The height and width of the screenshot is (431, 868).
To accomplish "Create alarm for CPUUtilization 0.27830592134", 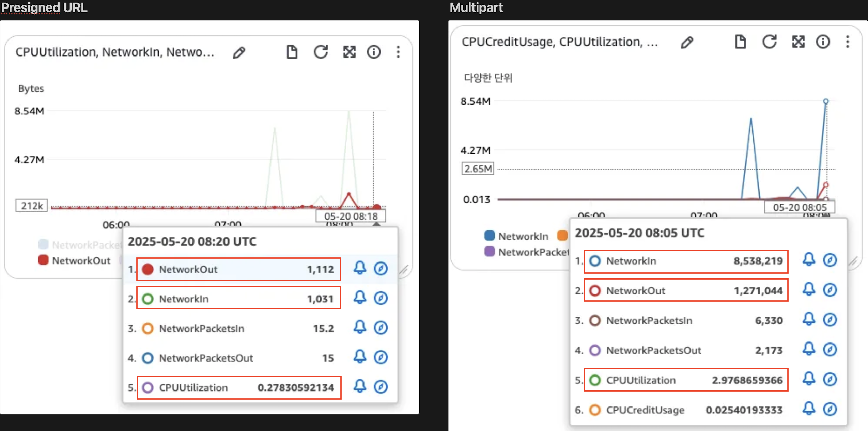I will (x=360, y=387).
